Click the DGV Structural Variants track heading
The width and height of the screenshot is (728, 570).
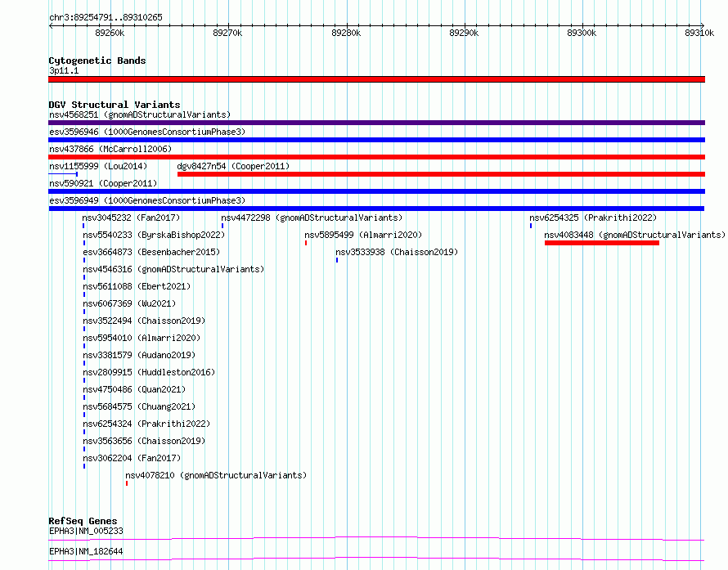click(115, 105)
